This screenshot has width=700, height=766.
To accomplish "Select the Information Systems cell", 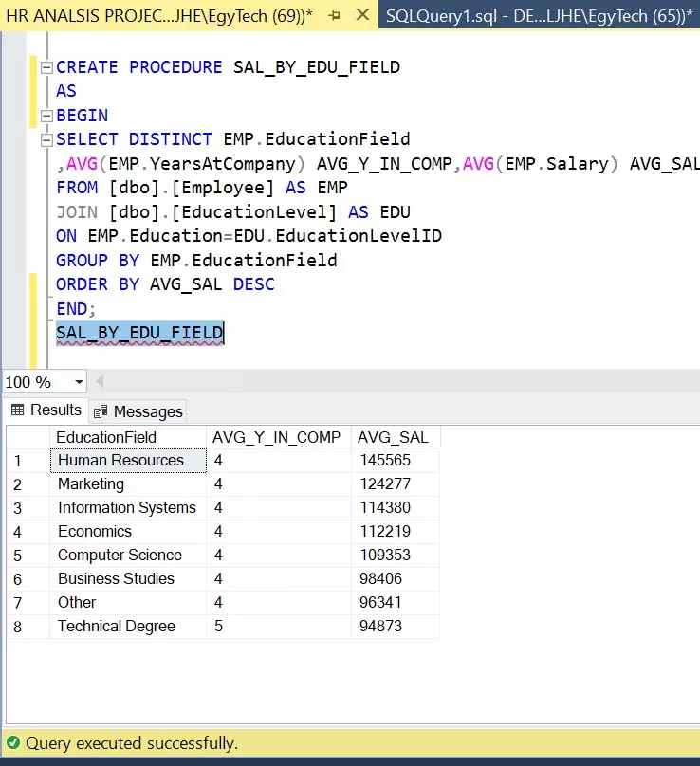I will tap(128, 508).
